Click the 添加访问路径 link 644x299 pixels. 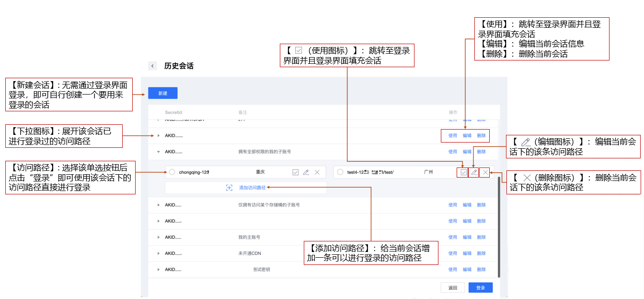252,188
